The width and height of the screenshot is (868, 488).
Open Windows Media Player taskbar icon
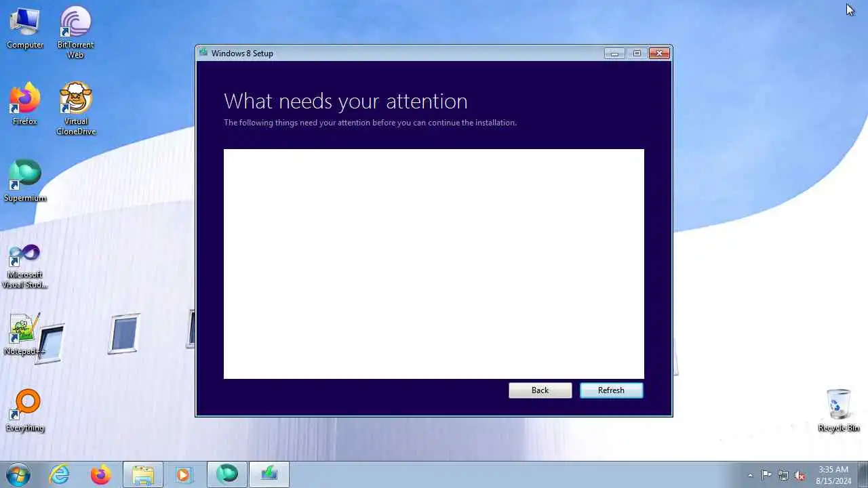pyautogui.click(x=184, y=474)
